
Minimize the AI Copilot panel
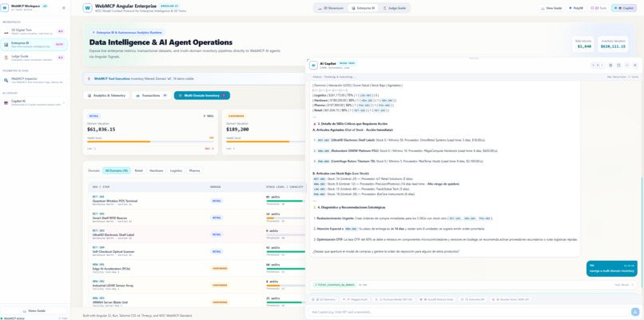[x=626, y=65]
